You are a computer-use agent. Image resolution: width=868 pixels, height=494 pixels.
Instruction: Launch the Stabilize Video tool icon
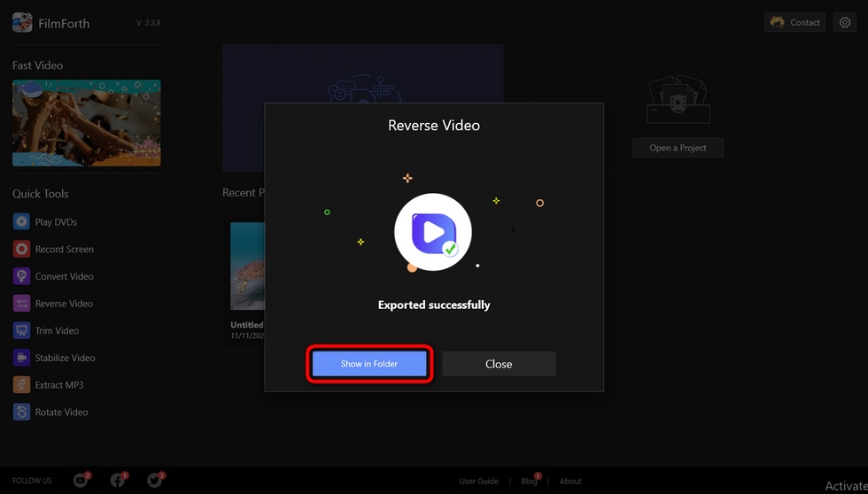pos(21,358)
